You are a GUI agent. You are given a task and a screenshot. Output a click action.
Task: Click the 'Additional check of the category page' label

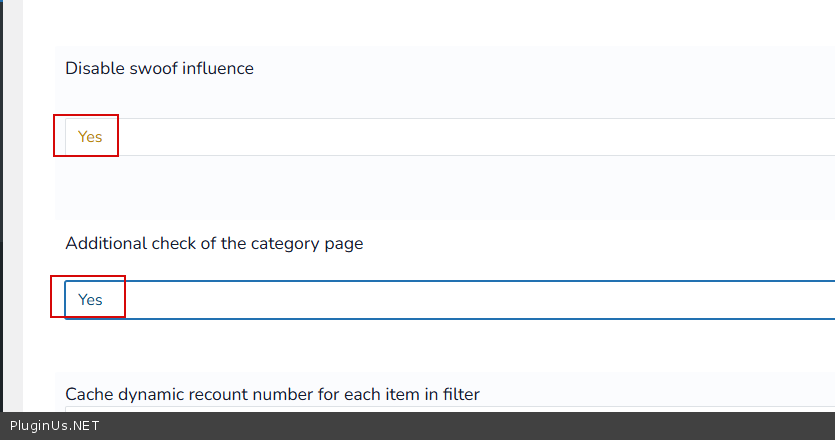[214, 243]
